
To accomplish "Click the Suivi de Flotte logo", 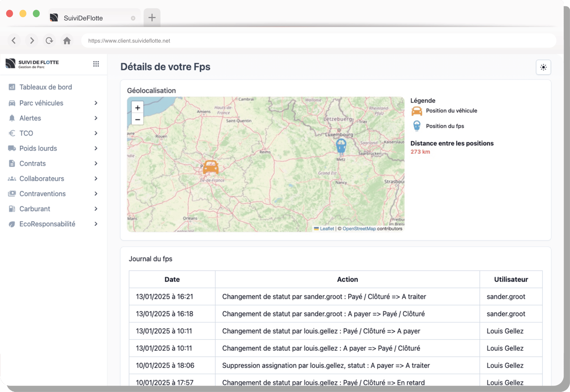I will [x=32, y=63].
